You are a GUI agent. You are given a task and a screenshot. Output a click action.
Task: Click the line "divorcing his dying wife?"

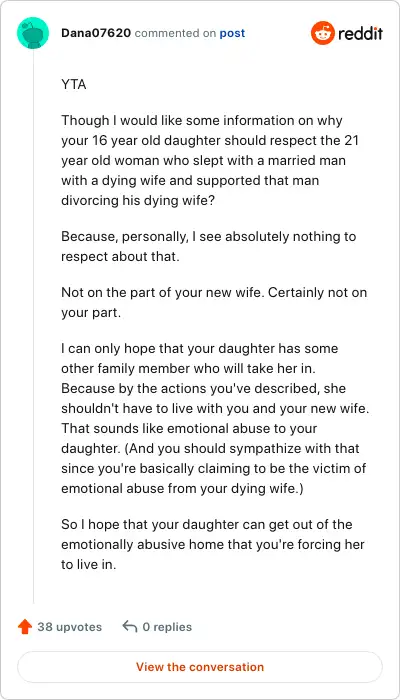tap(138, 200)
